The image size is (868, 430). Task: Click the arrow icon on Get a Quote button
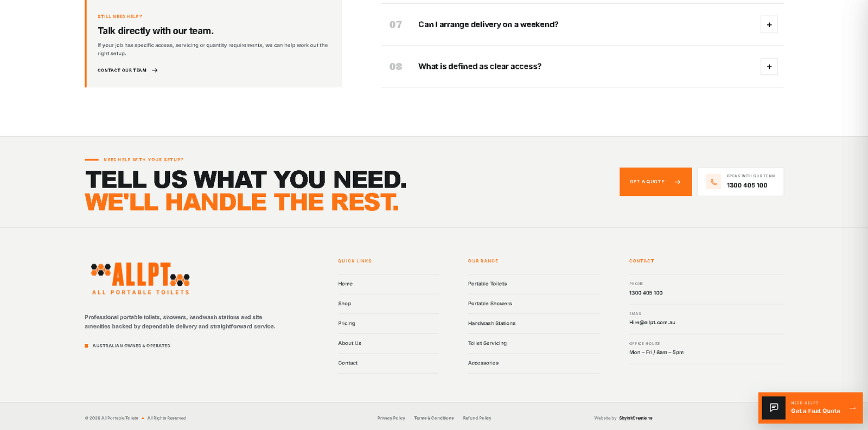tap(677, 182)
